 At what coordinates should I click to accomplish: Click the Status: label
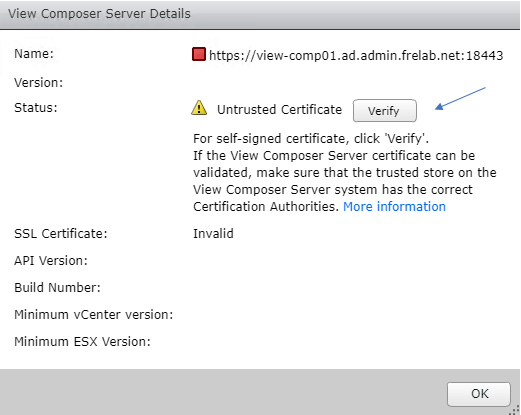[36, 108]
